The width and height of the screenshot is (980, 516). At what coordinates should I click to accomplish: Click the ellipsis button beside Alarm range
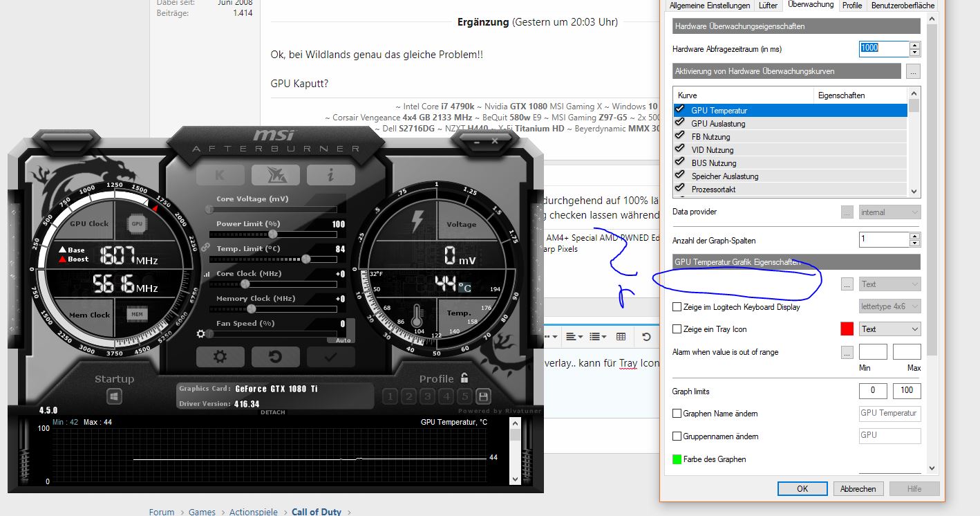tap(847, 352)
